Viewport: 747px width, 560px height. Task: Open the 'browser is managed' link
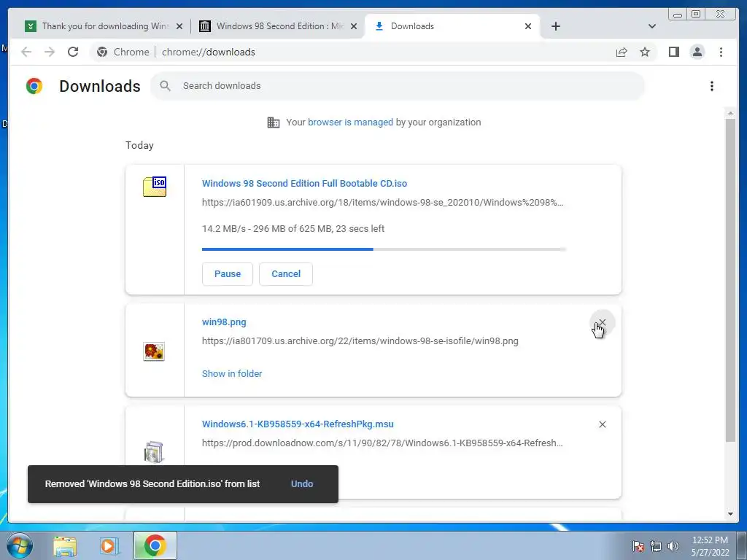click(350, 122)
